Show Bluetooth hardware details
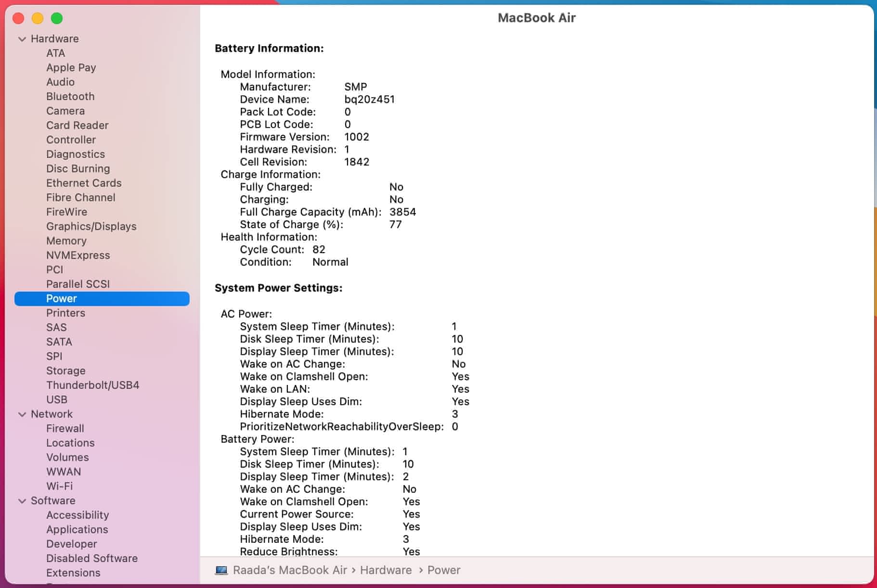Screen dimensions: 877x588 coord(70,96)
